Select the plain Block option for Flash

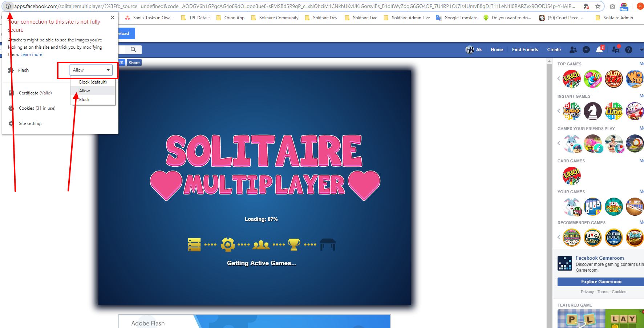(93, 100)
